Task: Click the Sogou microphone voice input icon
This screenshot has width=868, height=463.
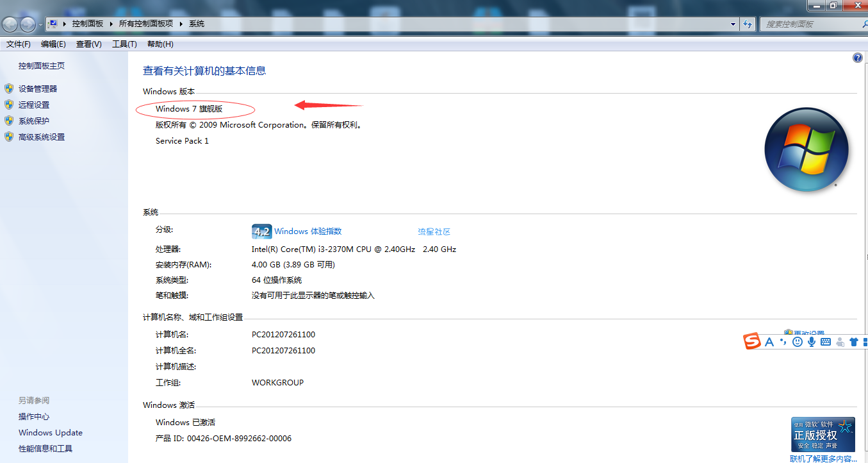Action: coord(812,342)
